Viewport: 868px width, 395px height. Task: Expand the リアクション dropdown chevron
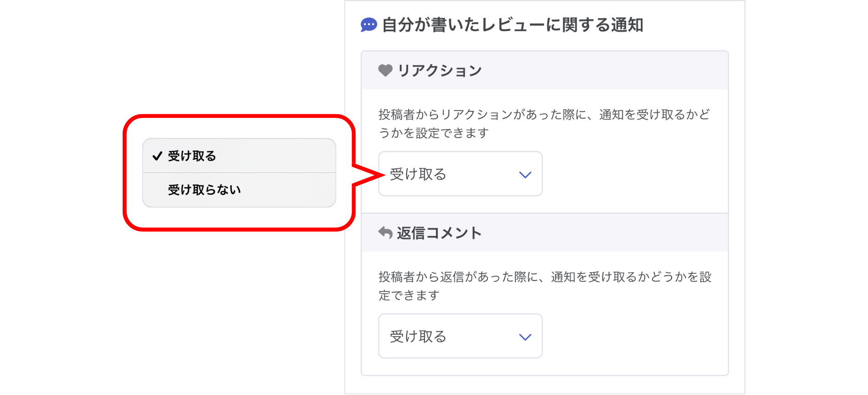point(525,174)
